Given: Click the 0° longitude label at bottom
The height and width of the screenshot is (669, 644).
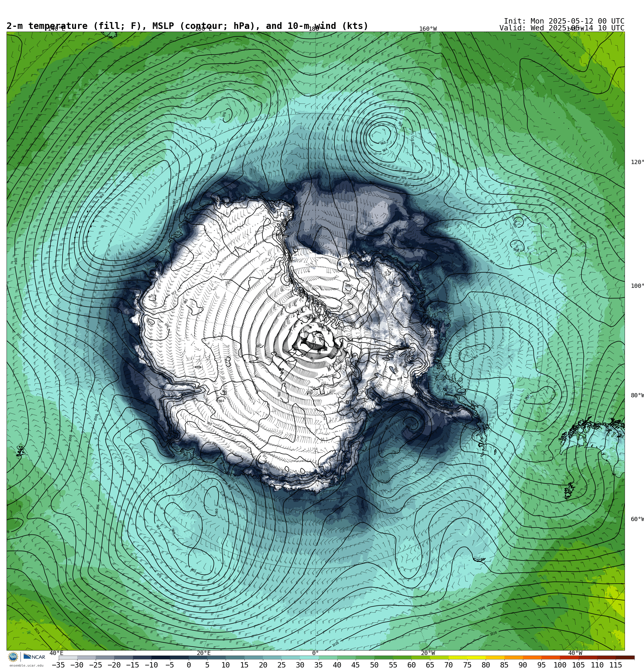Looking at the screenshot, I should pyautogui.click(x=315, y=653).
